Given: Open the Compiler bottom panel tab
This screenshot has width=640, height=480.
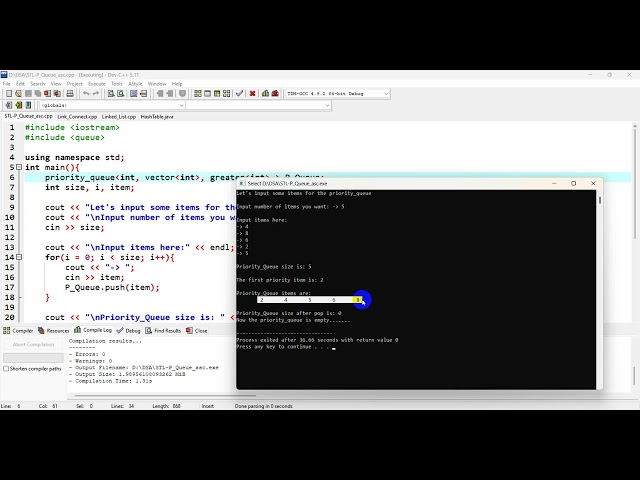Looking at the screenshot, I should (18, 331).
